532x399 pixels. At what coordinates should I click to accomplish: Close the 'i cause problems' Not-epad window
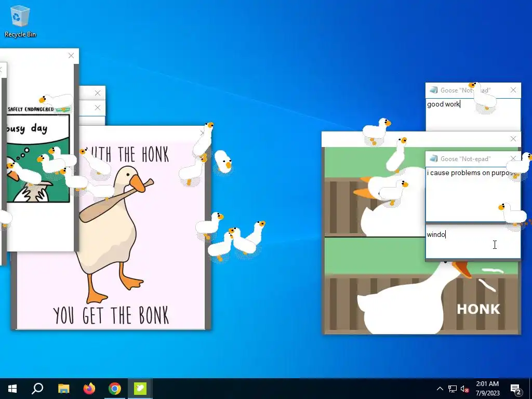[x=513, y=158]
